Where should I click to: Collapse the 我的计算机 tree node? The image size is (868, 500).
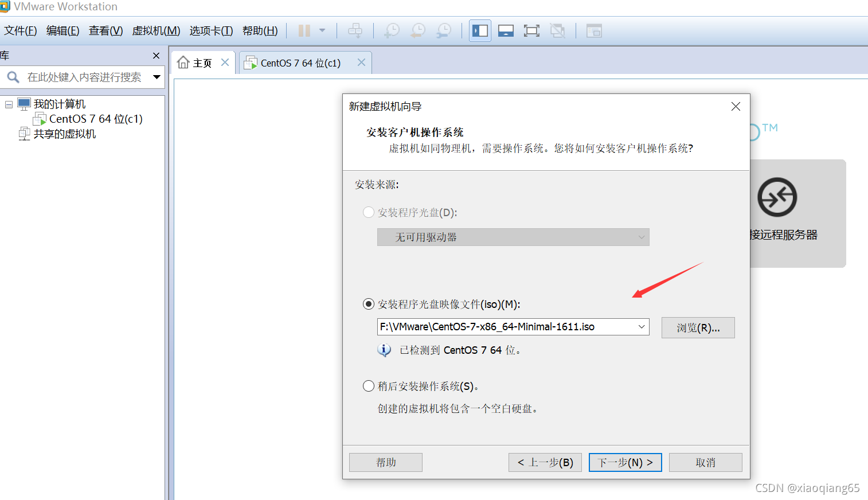(9, 104)
